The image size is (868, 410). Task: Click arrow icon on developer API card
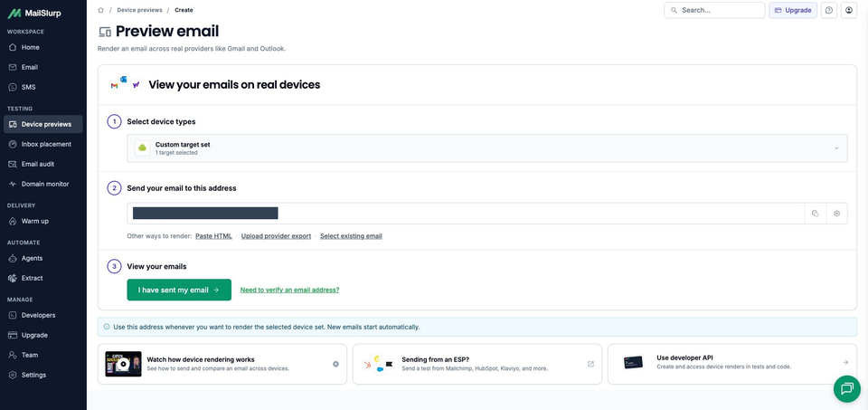click(x=845, y=362)
